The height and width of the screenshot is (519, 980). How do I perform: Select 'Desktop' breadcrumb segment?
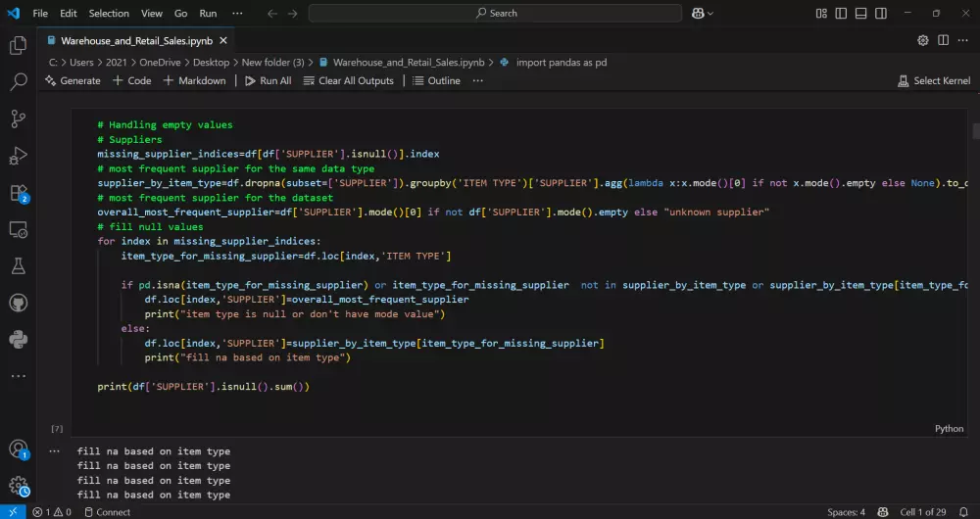pyautogui.click(x=212, y=63)
